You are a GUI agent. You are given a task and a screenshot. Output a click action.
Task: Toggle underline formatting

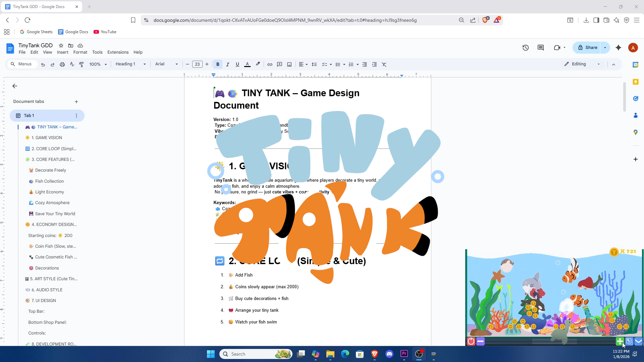(x=237, y=64)
